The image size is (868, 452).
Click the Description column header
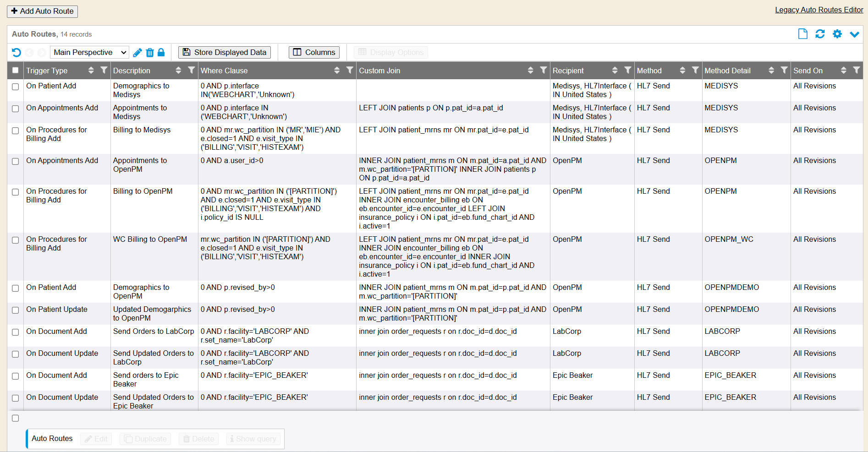pyautogui.click(x=132, y=71)
